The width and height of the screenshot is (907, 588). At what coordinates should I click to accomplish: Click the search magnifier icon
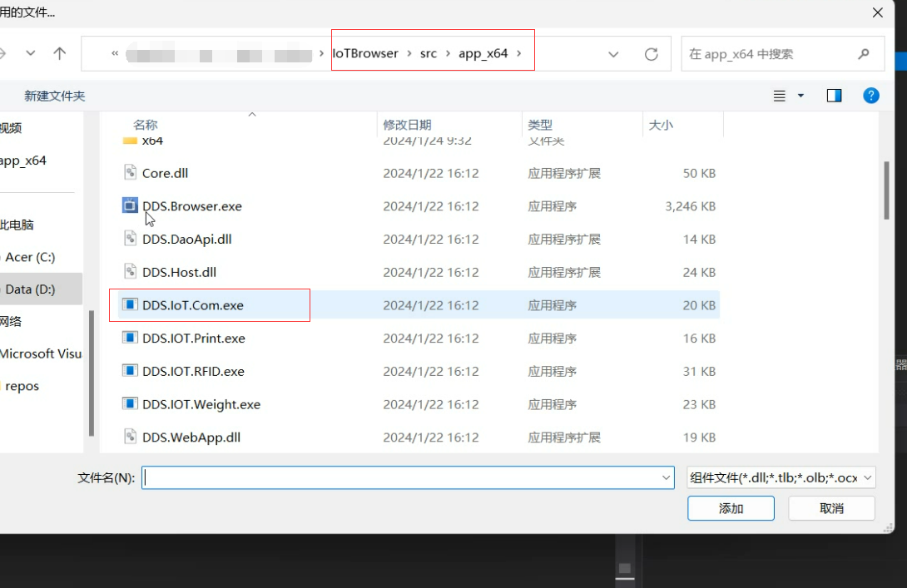[864, 54]
